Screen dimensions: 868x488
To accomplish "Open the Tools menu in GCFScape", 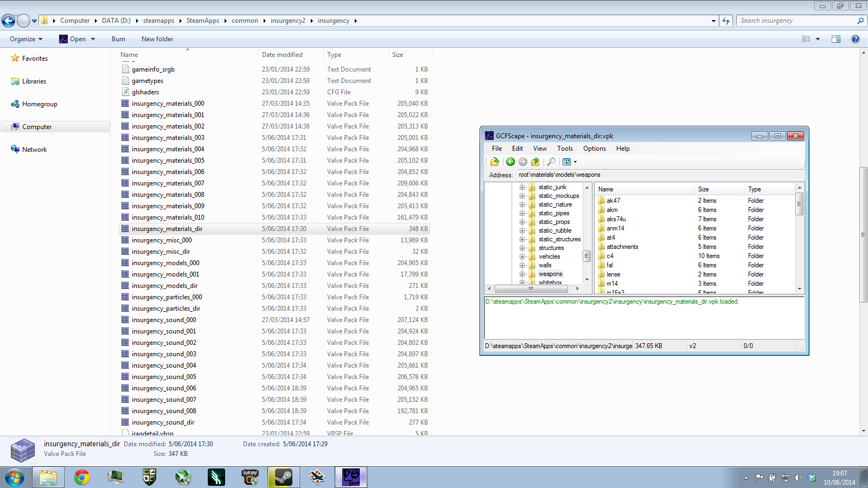I will click(x=565, y=149).
